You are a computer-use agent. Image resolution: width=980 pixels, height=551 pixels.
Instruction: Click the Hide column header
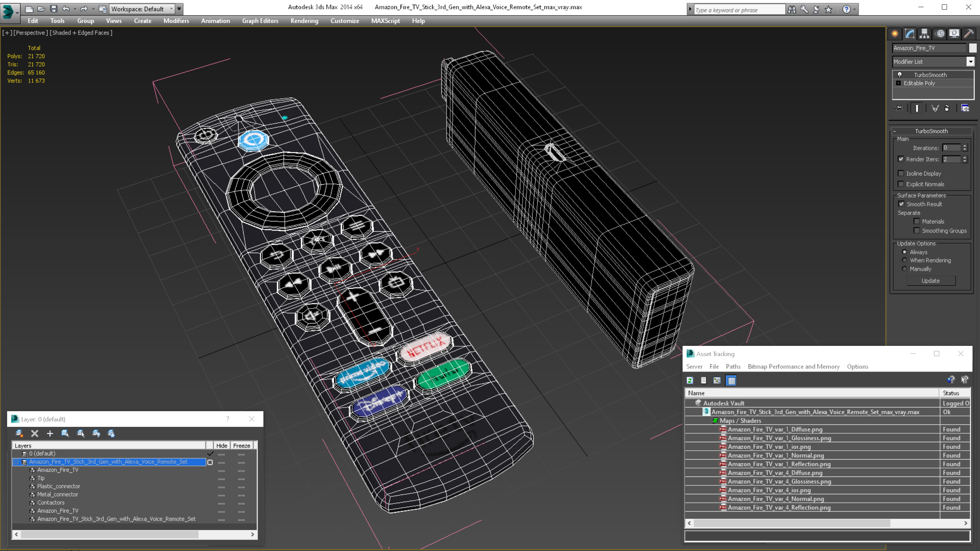point(222,446)
